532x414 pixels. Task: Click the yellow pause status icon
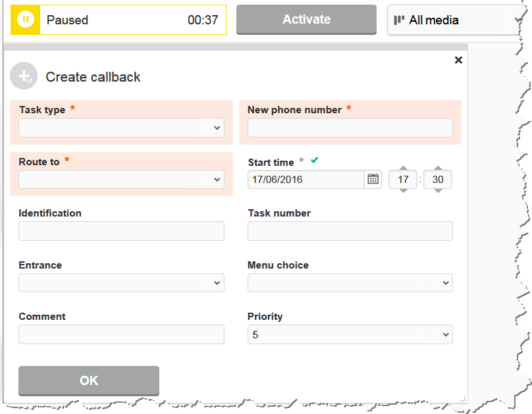[25, 20]
